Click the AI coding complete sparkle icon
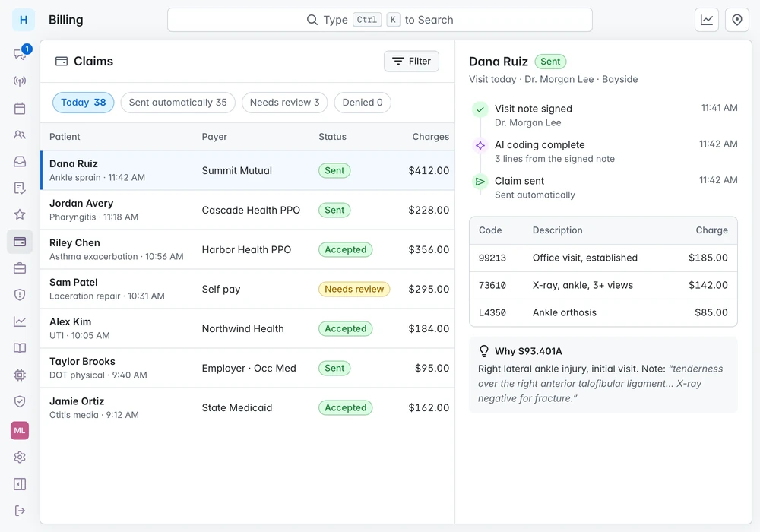Viewport: 760px width, 532px height. point(480,145)
